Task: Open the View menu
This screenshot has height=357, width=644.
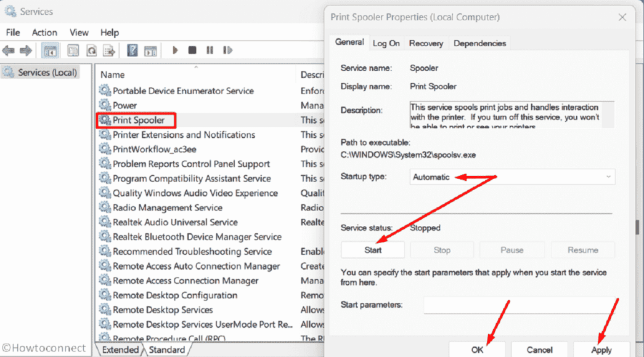Action: [79, 33]
